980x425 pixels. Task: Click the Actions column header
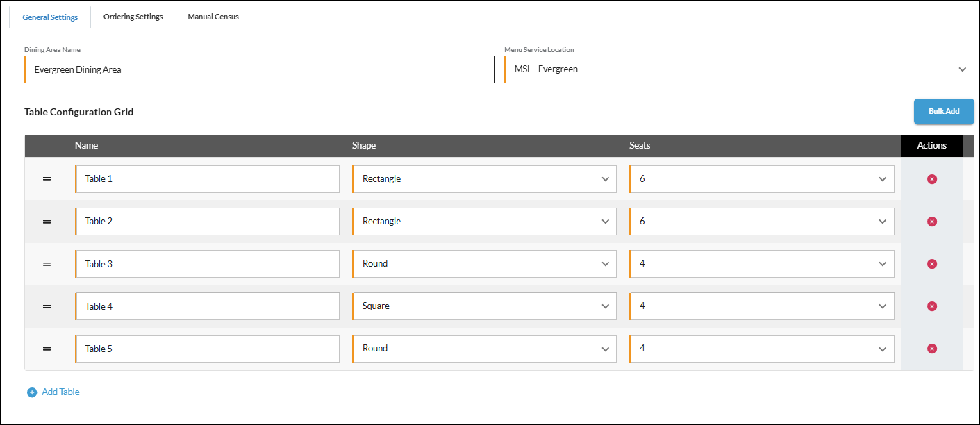(932, 146)
